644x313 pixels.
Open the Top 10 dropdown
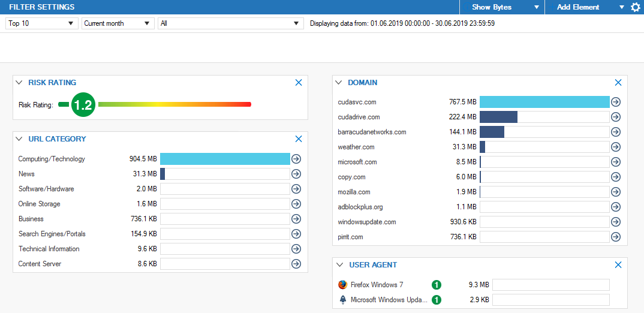[42, 23]
